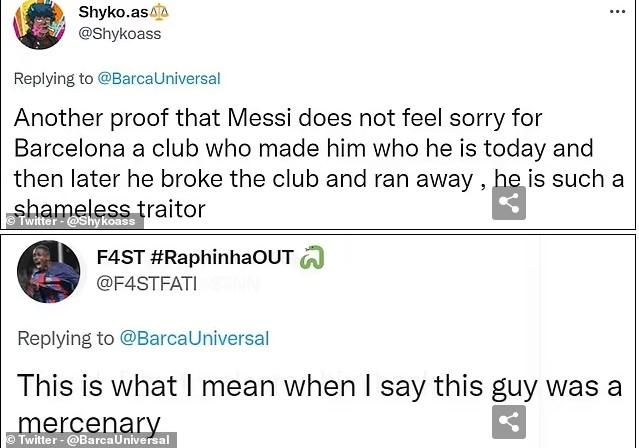
Task: Open F4ST #RaphinhaOUT display name
Action: point(195,258)
